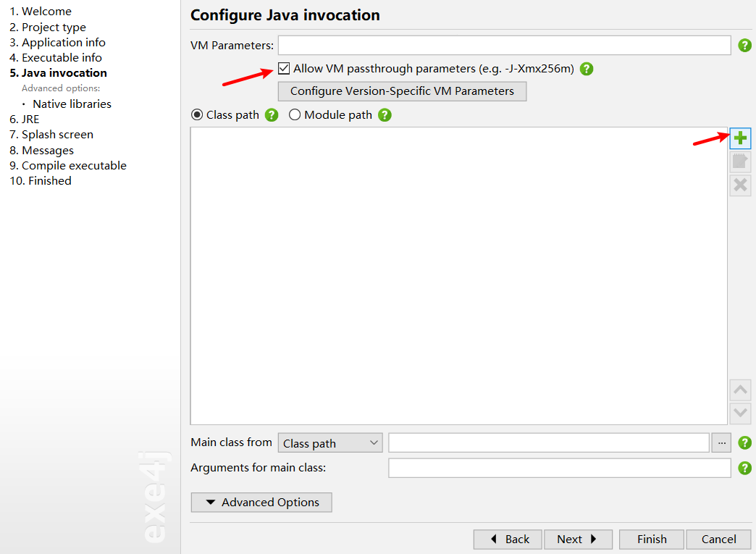756x554 pixels.
Task: Go to step 7. Splash screen
Action: point(51,135)
